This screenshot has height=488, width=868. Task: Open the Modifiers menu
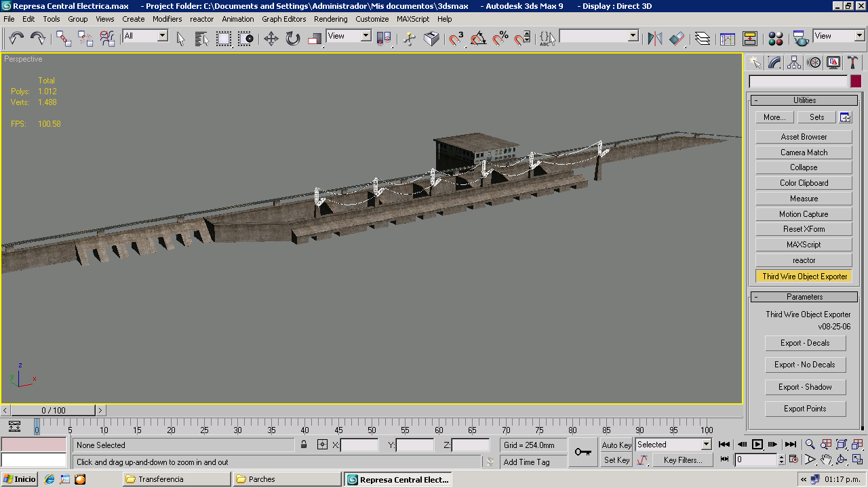click(x=167, y=19)
